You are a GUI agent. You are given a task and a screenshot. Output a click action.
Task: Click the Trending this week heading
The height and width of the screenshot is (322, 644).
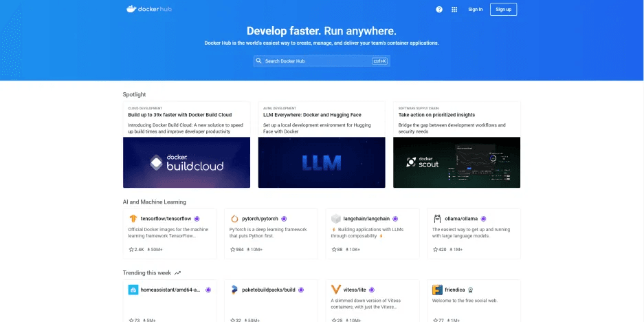point(146,272)
